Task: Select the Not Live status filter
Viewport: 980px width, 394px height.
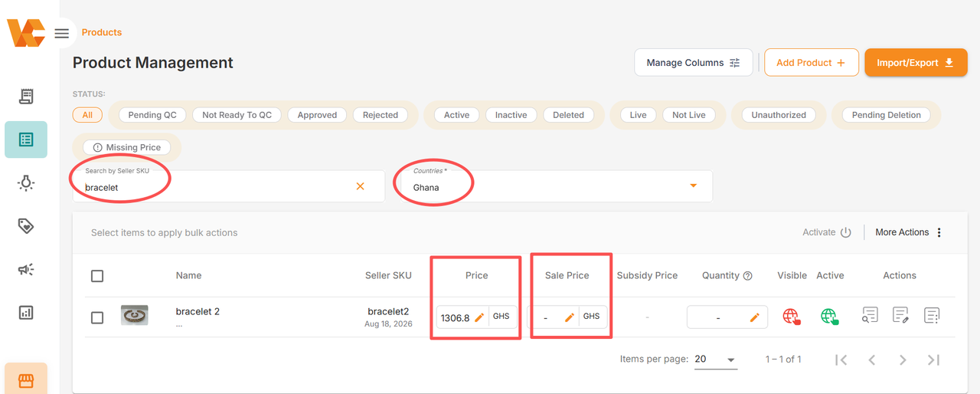Action: pos(689,115)
